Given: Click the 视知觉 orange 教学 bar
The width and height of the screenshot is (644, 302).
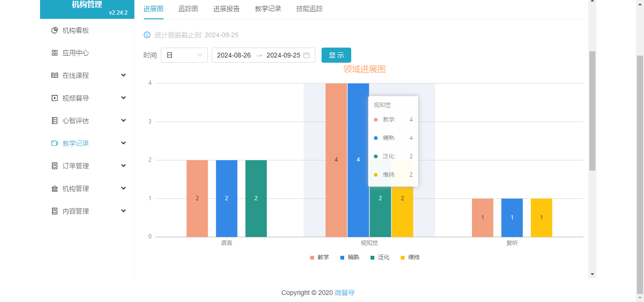Looking at the screenshot, I should pyautogui.click(x=336, y=160).
